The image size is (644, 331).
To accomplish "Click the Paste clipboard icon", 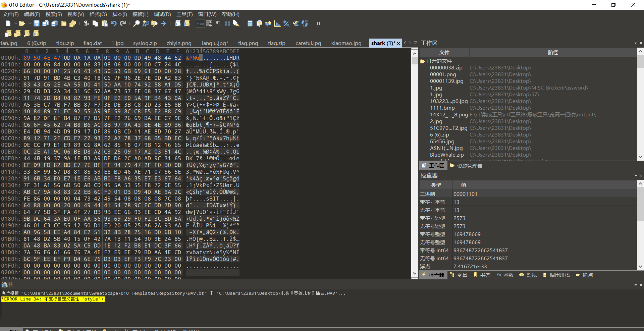I will [x=105, y=23].
